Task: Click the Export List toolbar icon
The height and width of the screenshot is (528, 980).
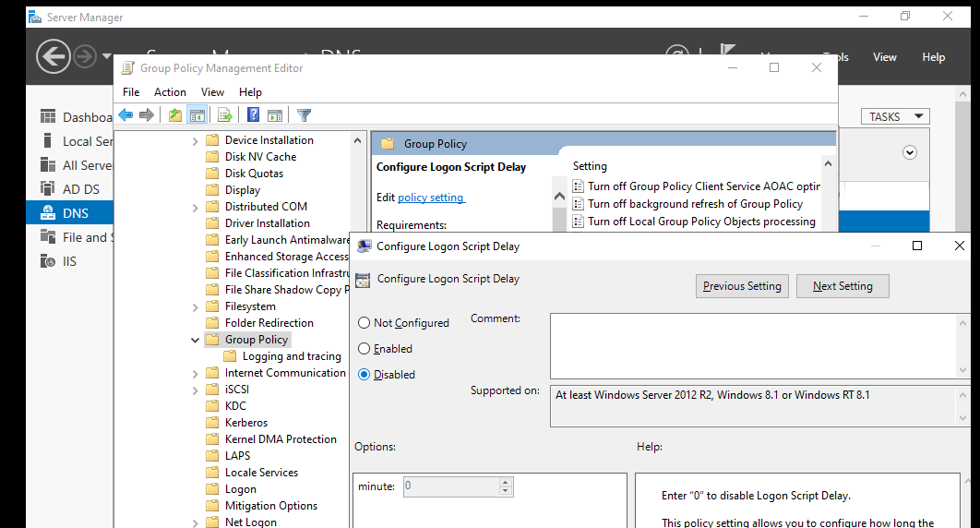Action: [x=225, y=115]
